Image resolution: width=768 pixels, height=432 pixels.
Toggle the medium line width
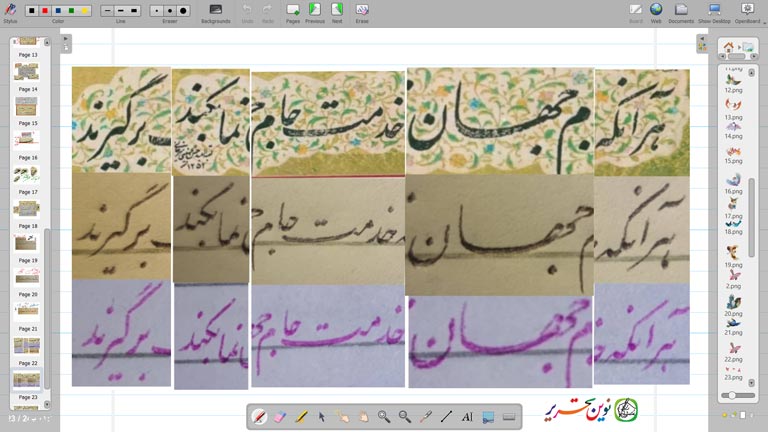(x=120, y=10)
